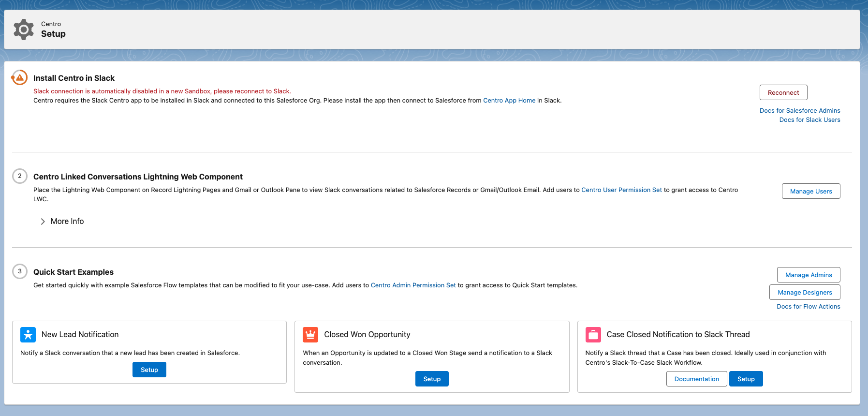Click the Setup gear icon in header
The height and width of the screenshot is (416, 868).
click(x=24, y=30)
